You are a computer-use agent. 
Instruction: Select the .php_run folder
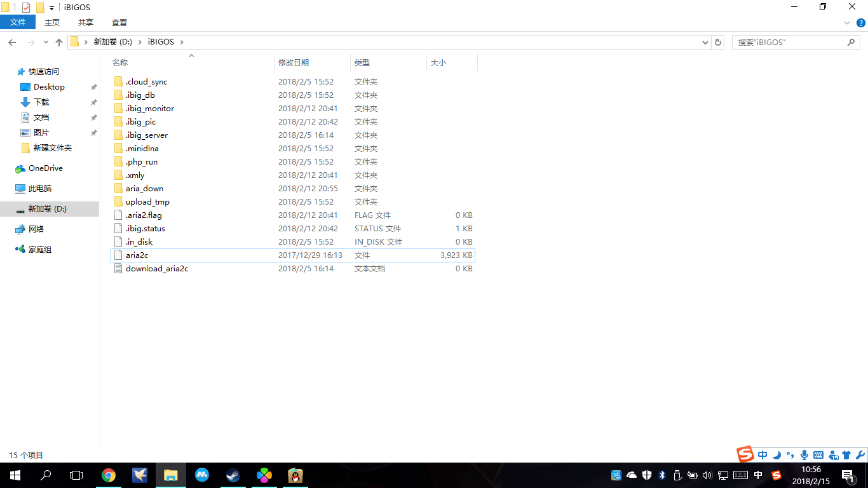[x=142, y=162]
